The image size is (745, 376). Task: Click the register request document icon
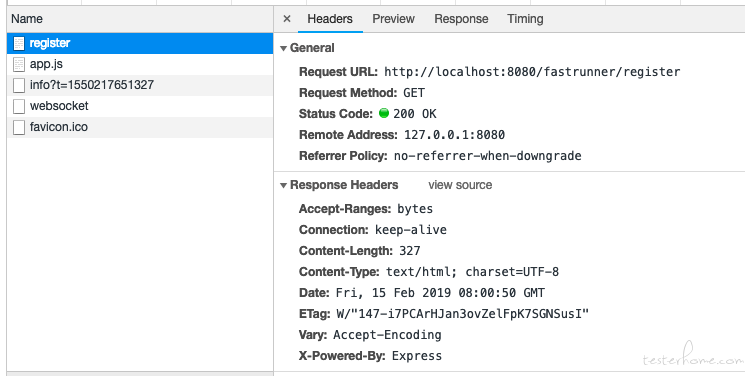pos(19,43)
